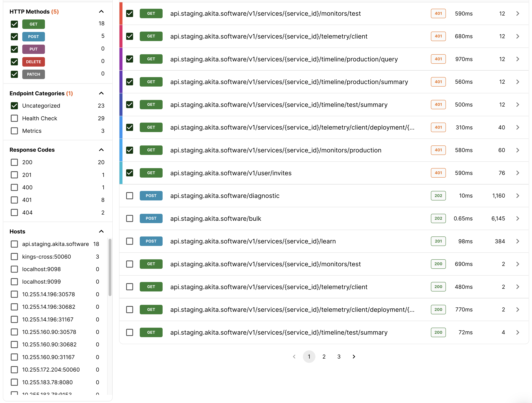The image size is (532, 403).
Task: Collapse the HTTP Methods section
Action: pos(101,12)
